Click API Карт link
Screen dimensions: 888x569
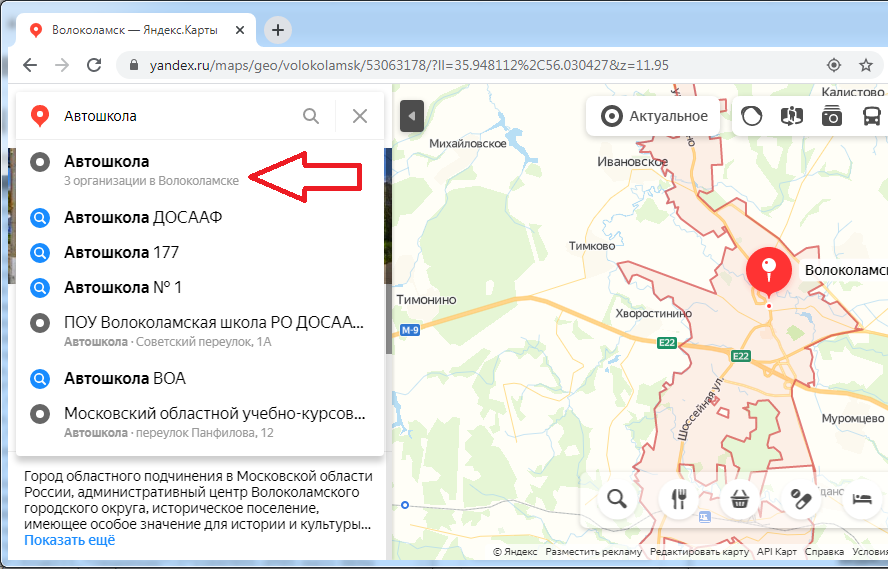[x=776, y=551]
